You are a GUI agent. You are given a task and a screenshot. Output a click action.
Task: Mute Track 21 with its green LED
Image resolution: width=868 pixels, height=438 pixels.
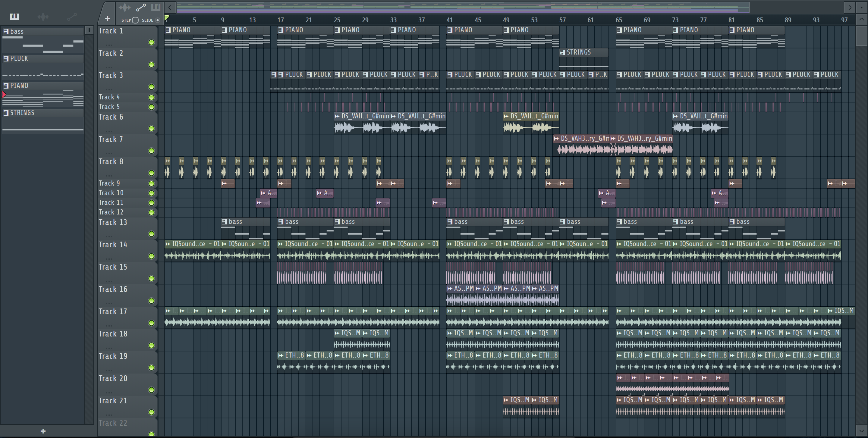tap(151, 412)
